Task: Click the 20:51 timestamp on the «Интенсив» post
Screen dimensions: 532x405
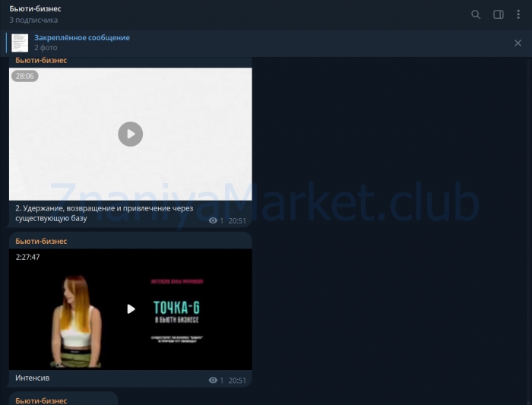Action: click(237, 380)
